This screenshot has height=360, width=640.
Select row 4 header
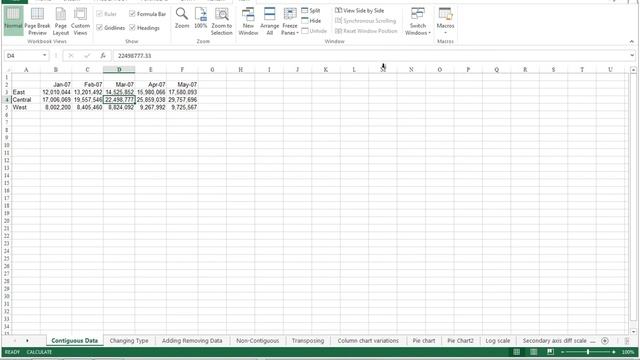point(7,100)
